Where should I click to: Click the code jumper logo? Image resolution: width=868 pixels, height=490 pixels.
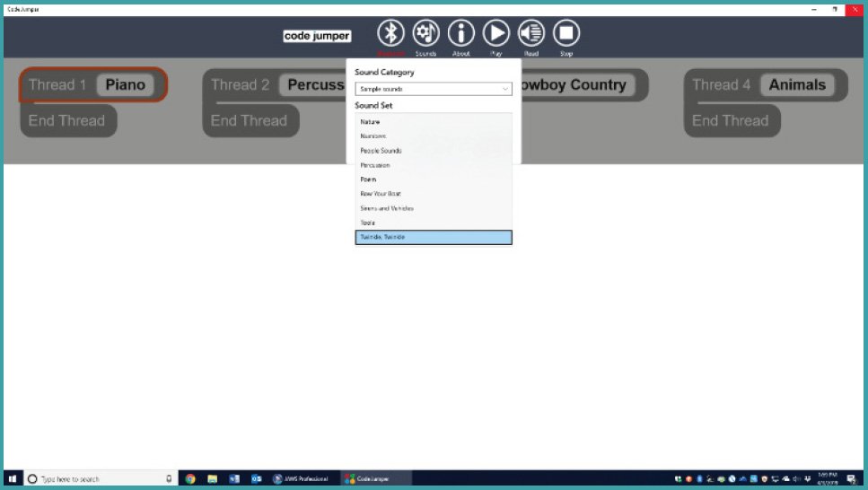pyautogui.click(x=317, y=36)
